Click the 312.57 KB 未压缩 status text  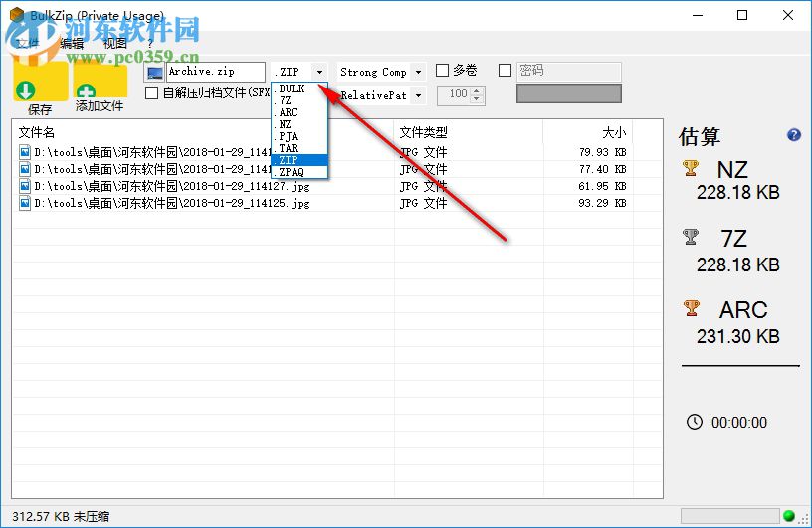[x=61, y=516]
